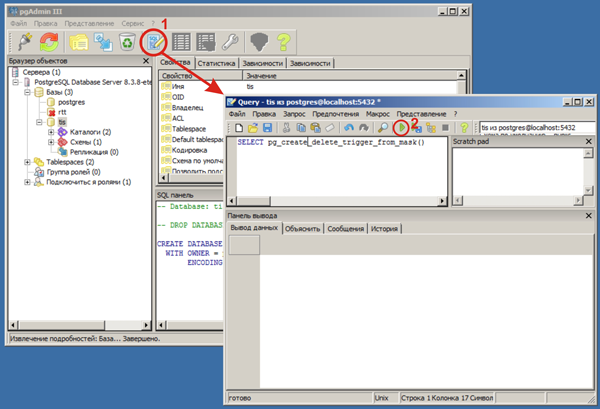This screenshot has height=409, width=600.
Task: Expand the Каталоги (2) tree node
Action: pos(50,131)
